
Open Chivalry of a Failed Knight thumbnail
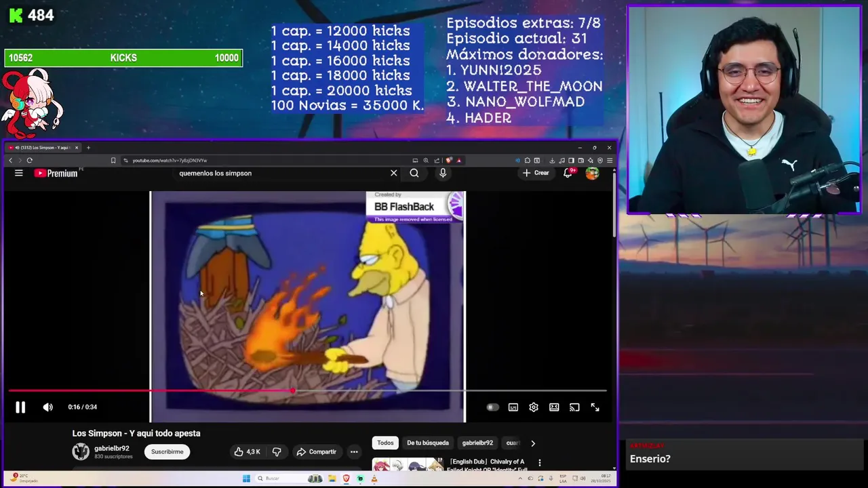[408, 464]
